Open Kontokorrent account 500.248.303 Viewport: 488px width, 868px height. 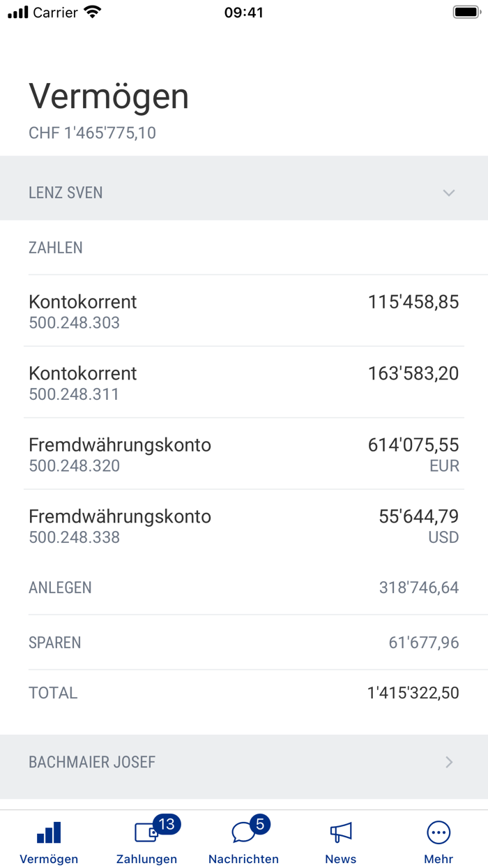click(244, 312)
